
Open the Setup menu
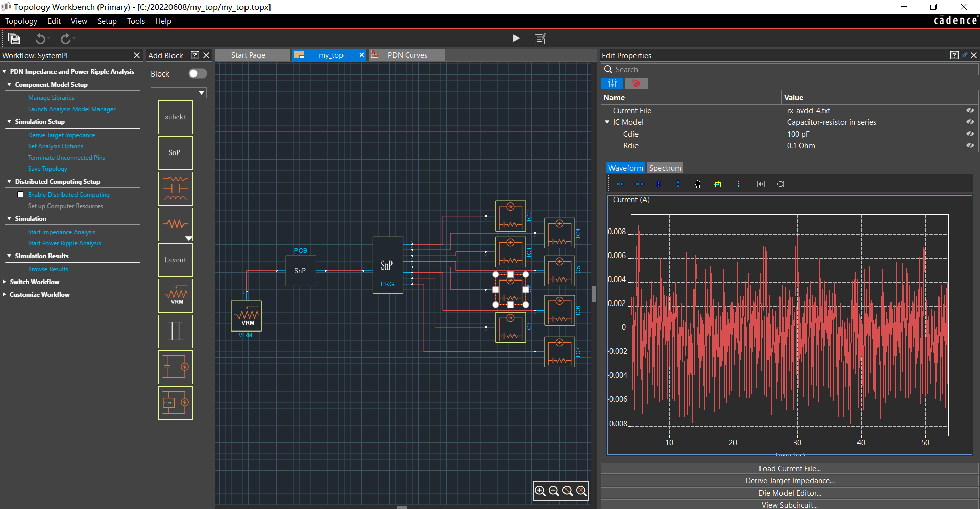pyautogui.click(x=107, y=21)
